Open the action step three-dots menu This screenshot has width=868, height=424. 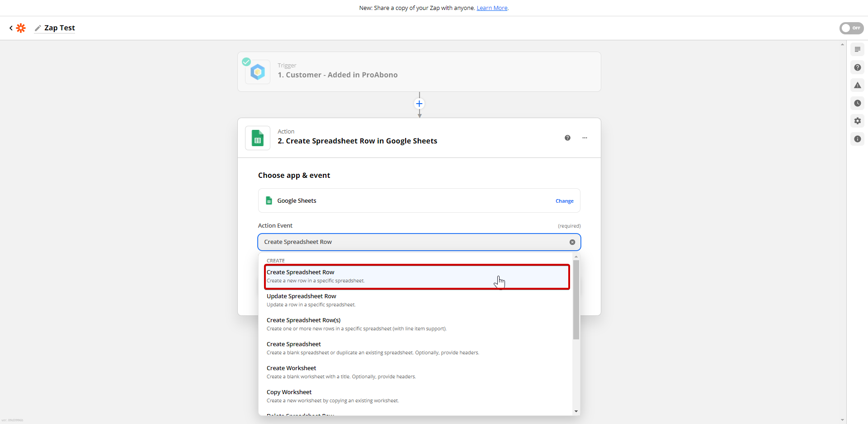[585, 138]
